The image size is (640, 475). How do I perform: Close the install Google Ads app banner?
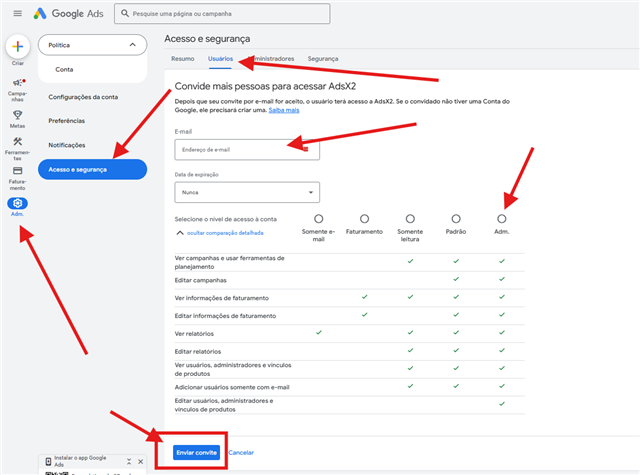(x=140, y=462)
